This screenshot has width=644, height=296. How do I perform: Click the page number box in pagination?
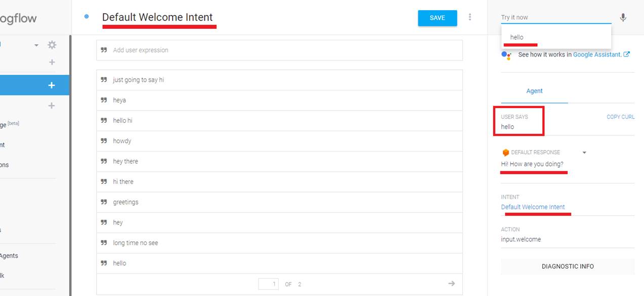click(268, 284)
